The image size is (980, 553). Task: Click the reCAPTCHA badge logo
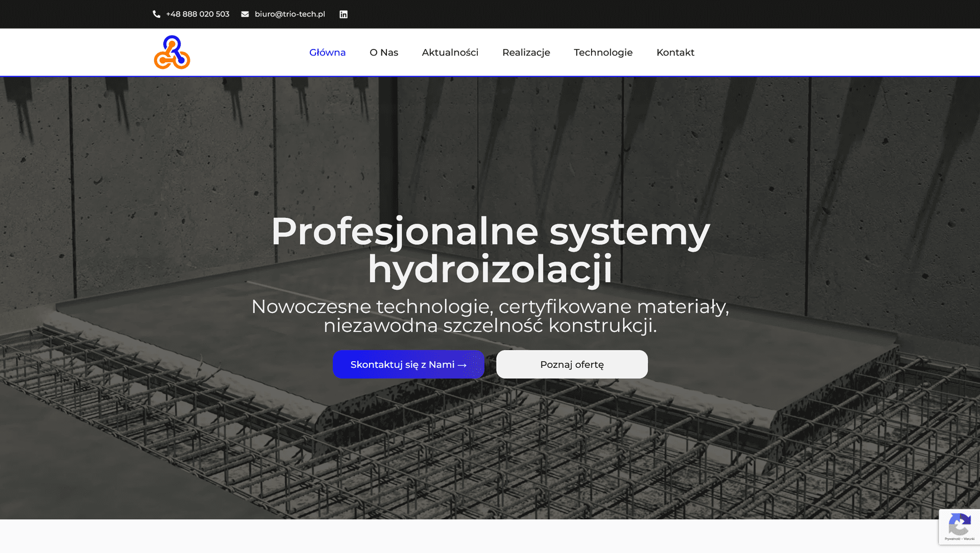point(959,524)
